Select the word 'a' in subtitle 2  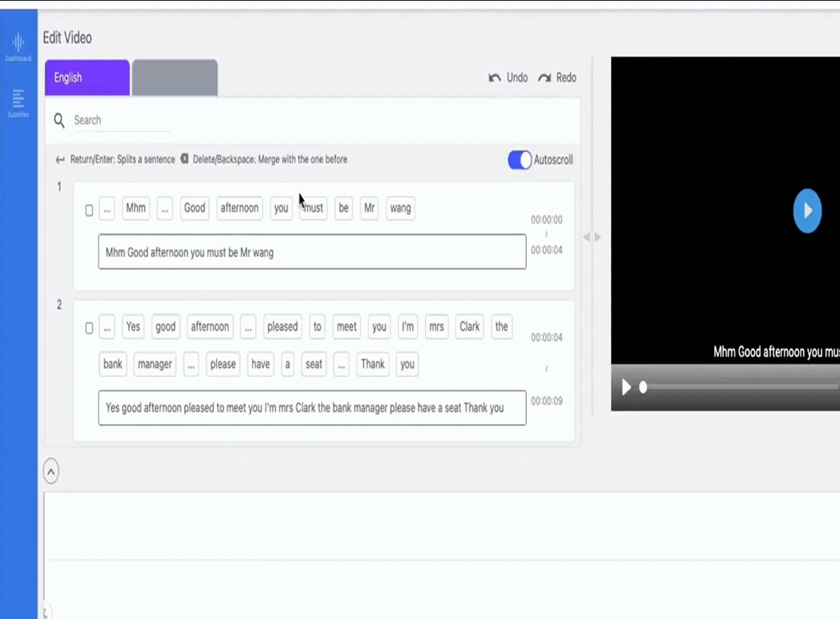pos(288,365)
